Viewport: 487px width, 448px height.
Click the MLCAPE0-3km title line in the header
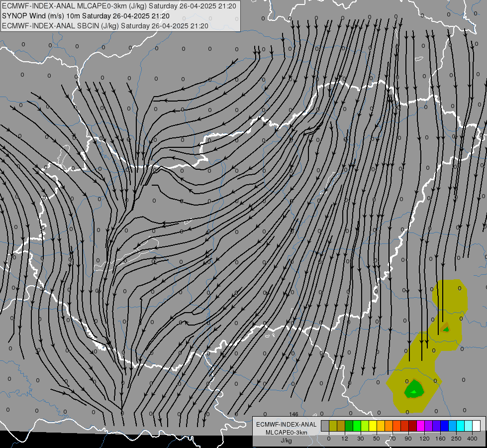(119, 6)
